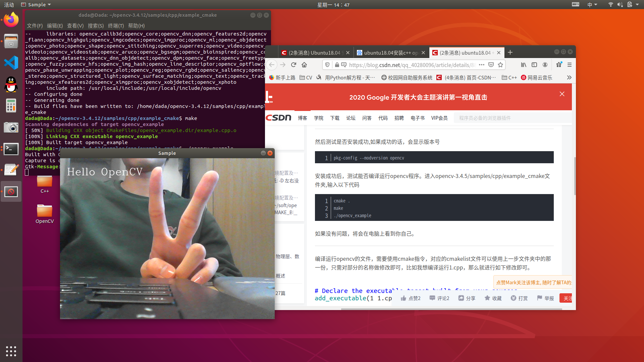This screenshot has width=644, height=362.
Task: Open Firefox hamburger menu
Action: click(x=570, y=65)
